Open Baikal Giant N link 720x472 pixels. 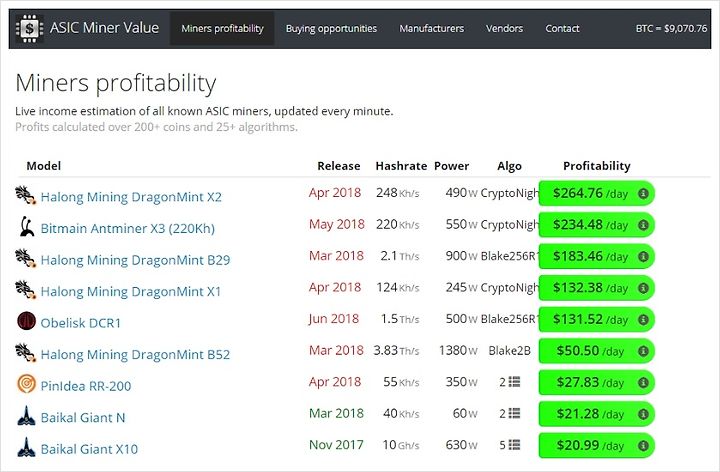(83, 418)
